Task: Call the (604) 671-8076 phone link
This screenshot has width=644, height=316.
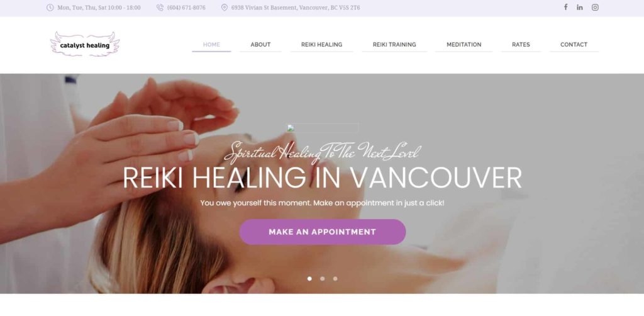Action: pyautogui.click(x=186, y=8)
